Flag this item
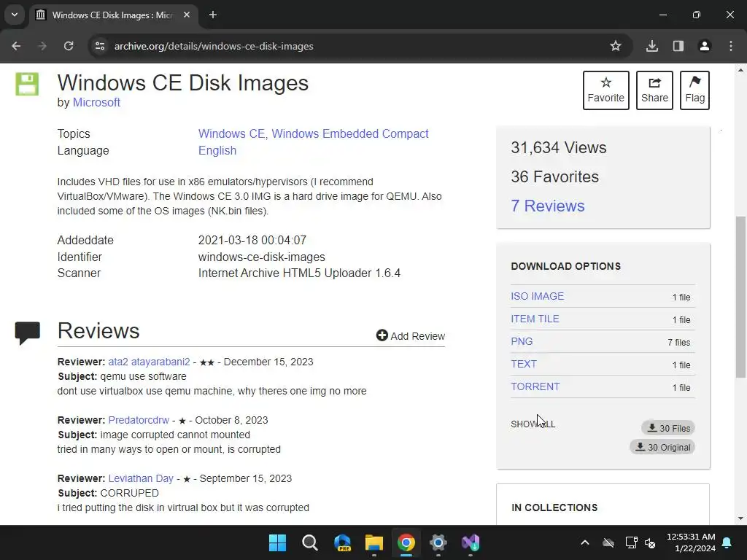The width and height of the screenshot is (747, 560). click(694, 90)
